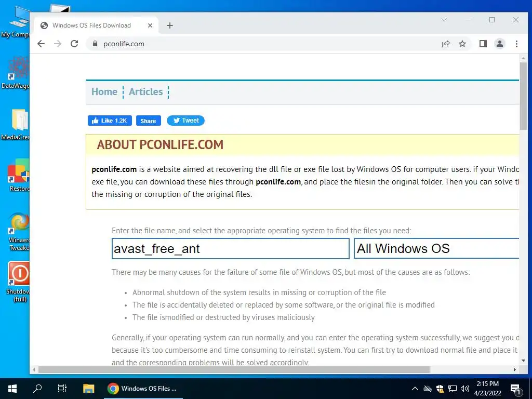Image resolution: width=532 pixels, height=399 pixels.
Task: Bookmark this page with the star
Action: click(x=462, y=44)
